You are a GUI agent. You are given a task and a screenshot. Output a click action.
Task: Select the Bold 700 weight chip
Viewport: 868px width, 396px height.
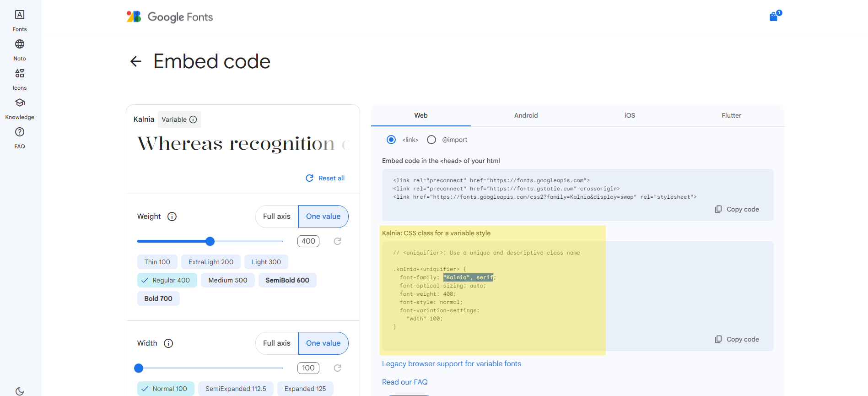pyautogui.click(x=158, y=298)
